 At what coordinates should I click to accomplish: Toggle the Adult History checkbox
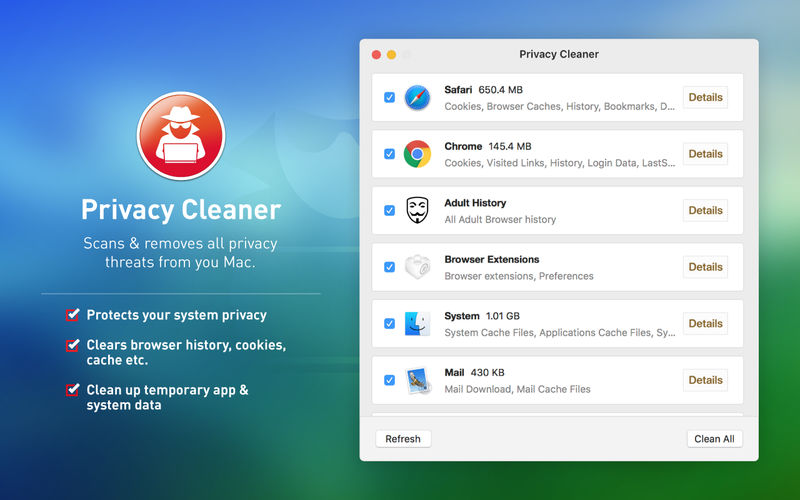(389, 211)
